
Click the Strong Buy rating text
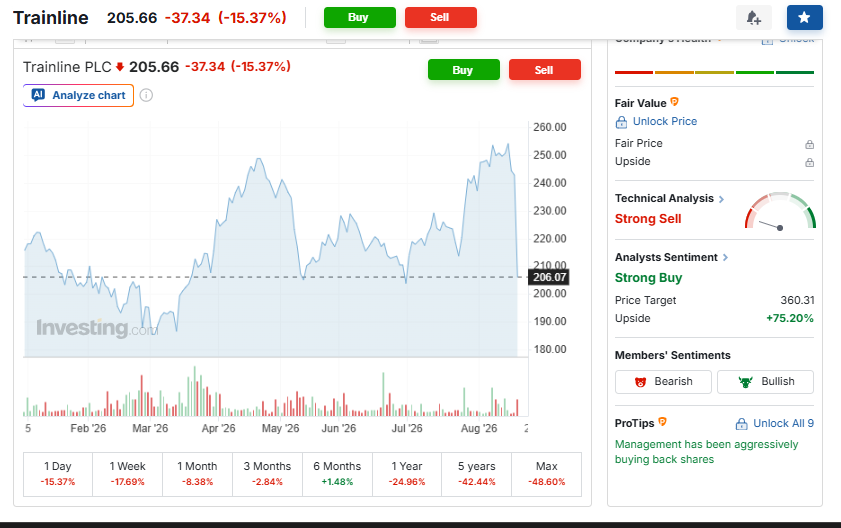(x=648, y=278)
